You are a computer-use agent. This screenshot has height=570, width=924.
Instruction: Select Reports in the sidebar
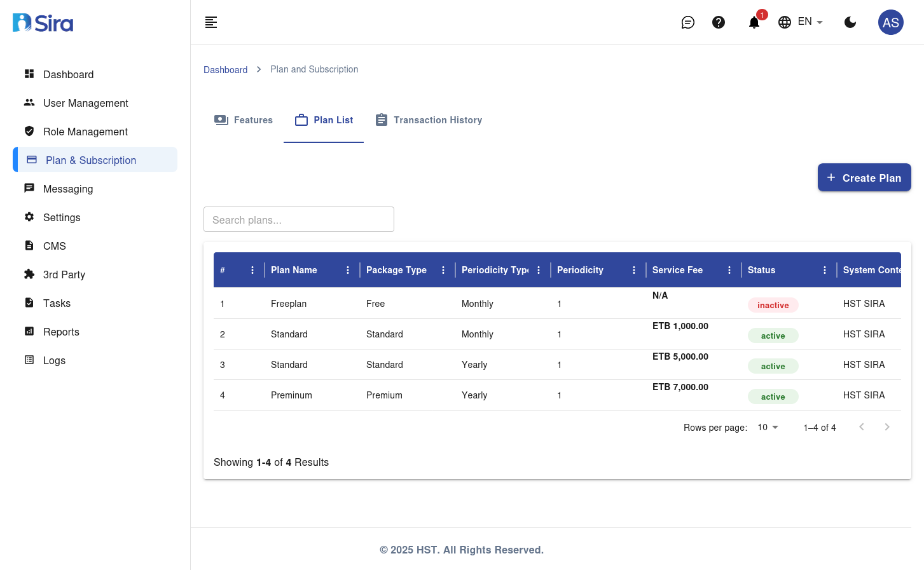(x=61, y=332)
